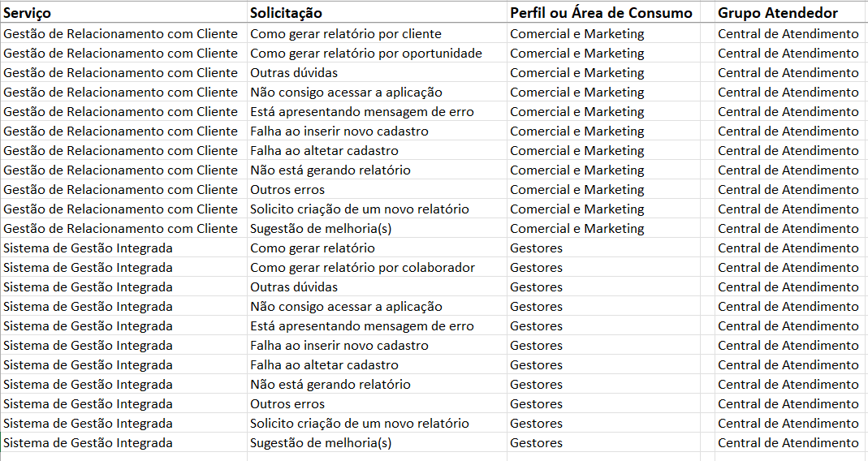
Task: Click the first 'Comercial e Marketing' cell
Action: [x=577, y=34]
